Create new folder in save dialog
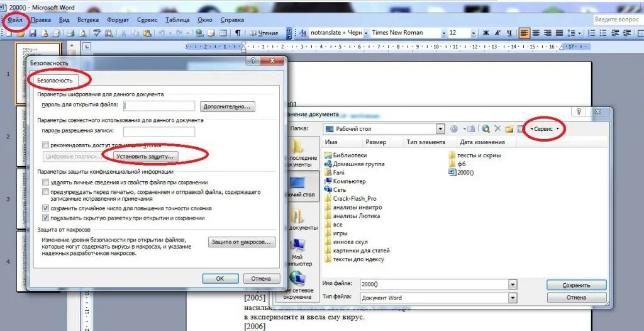 coord(509,129)
